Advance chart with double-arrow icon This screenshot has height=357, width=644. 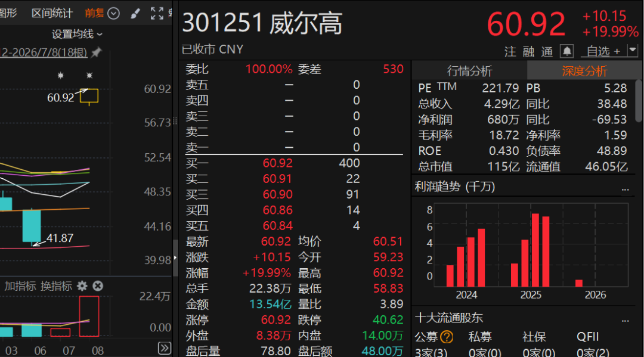click(165, 349)
